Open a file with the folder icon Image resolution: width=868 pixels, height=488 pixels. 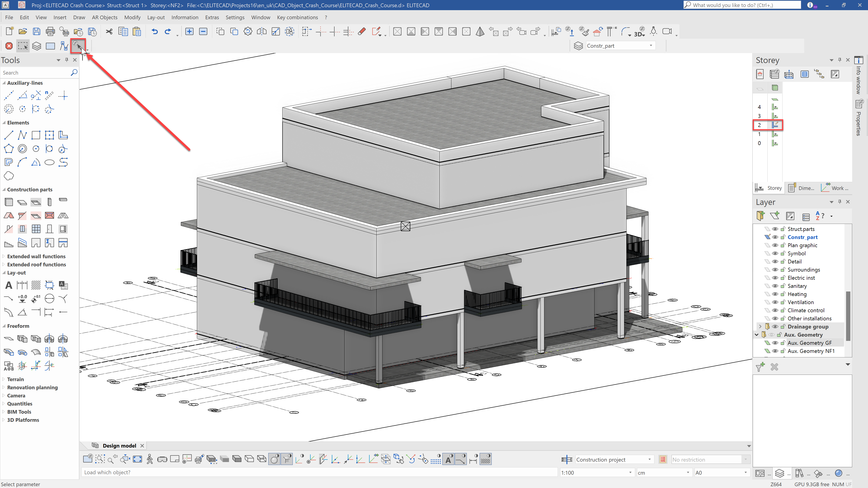[x=23, y=31]
